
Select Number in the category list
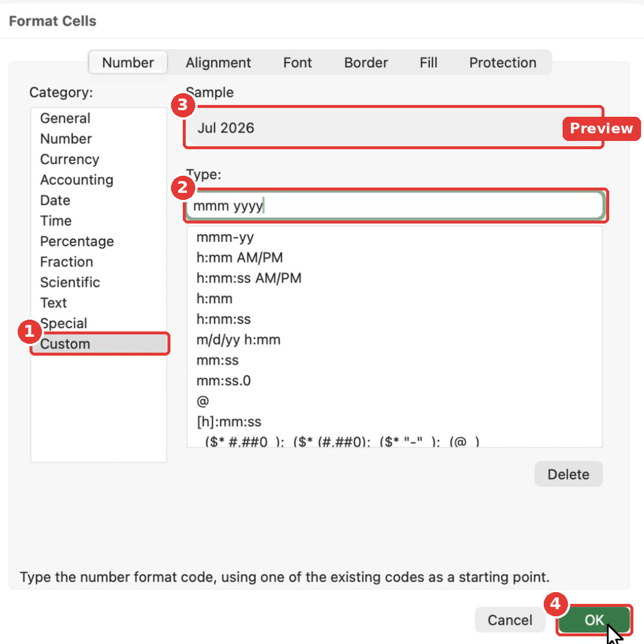click(98, 139)
